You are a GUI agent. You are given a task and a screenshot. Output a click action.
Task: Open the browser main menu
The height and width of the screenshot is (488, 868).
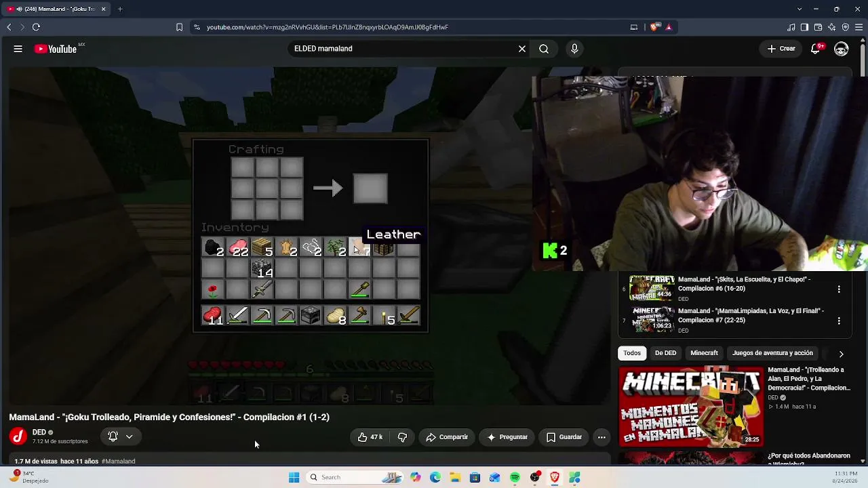coord(859,27)
